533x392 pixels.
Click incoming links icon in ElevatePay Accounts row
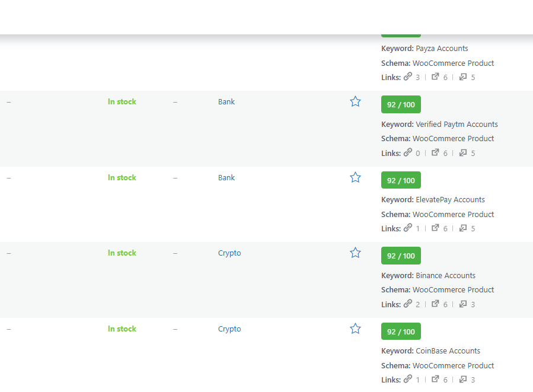[x=463, y=228]
